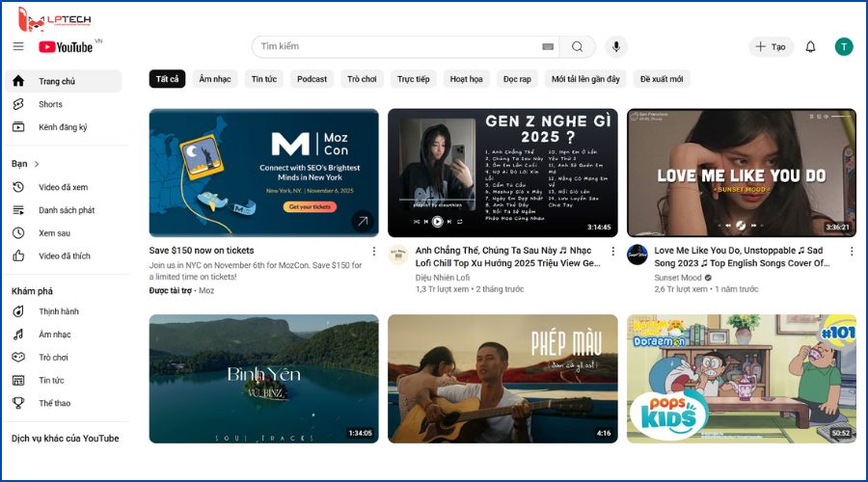Click the Video đã thích thumbs-up icon
This screenshot has width=868, height=482.
[18, 255]
